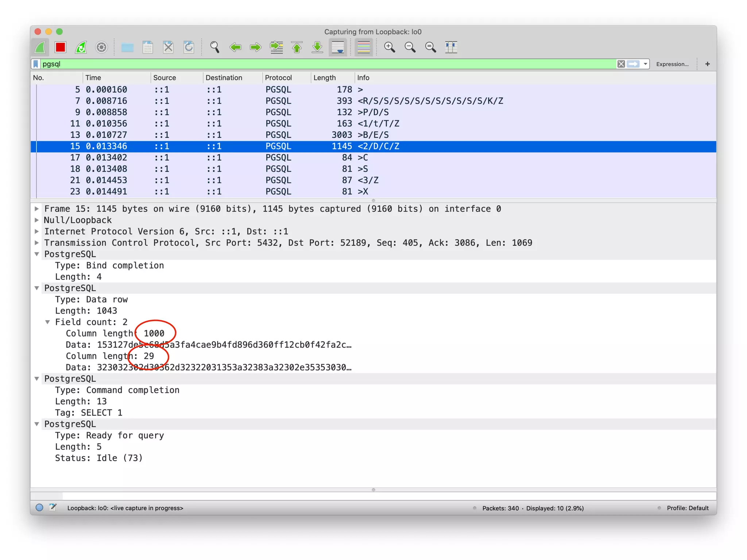This screenshot has height=560, width=747.
Task: Jump to the first packet
Action: point(297,47)
